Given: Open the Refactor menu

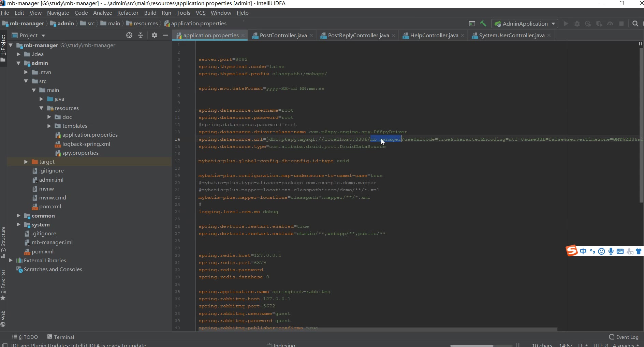Looking at the screenshot, I should pos(128,13).
